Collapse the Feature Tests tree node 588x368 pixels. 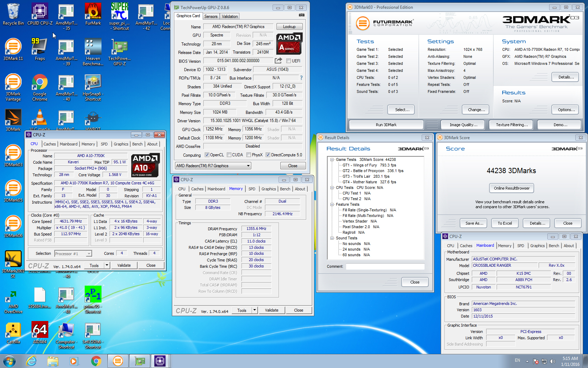tap(332, 204)
